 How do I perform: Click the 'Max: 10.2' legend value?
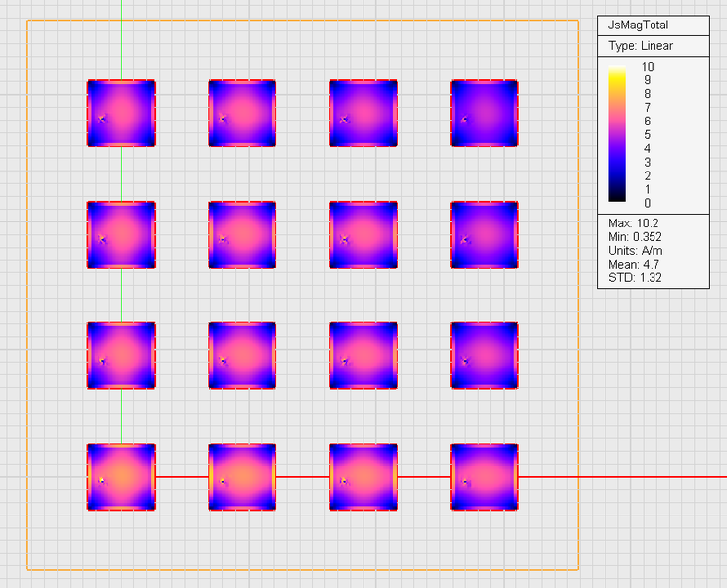632,224
